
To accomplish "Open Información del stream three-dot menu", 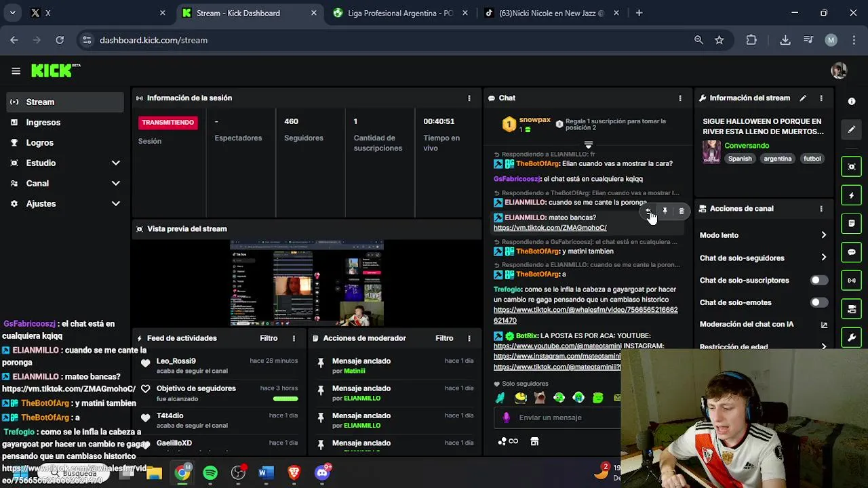I will coord(821,98).
